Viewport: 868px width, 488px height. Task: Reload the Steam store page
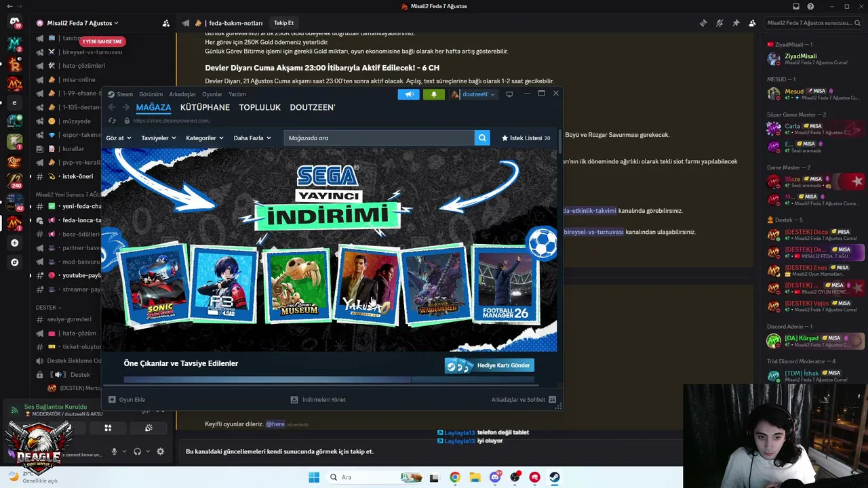(x=113, y=121)
